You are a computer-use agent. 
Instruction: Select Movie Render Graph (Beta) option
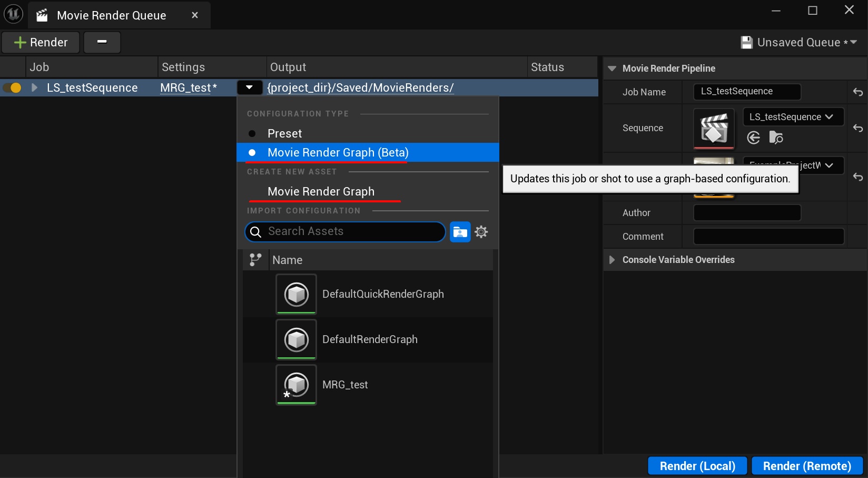point(338,153)
